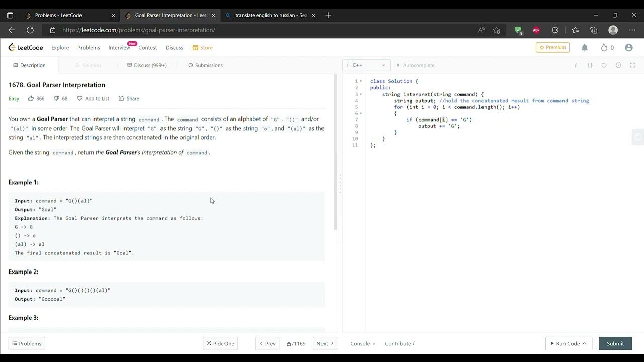
Task: Reload the page with the refresh icon
Action: click(30, 30)
